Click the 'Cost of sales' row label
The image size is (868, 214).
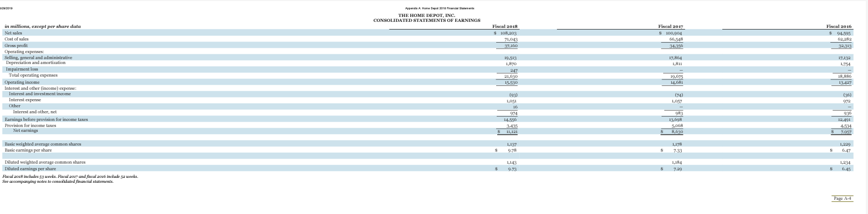click(x=16, y=39)
